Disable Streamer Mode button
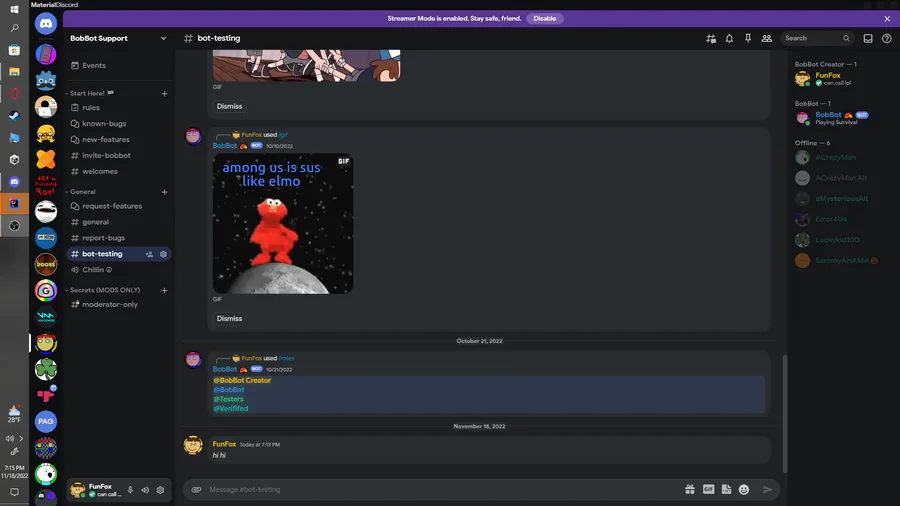Screen dimensions: 900x506 545,18
